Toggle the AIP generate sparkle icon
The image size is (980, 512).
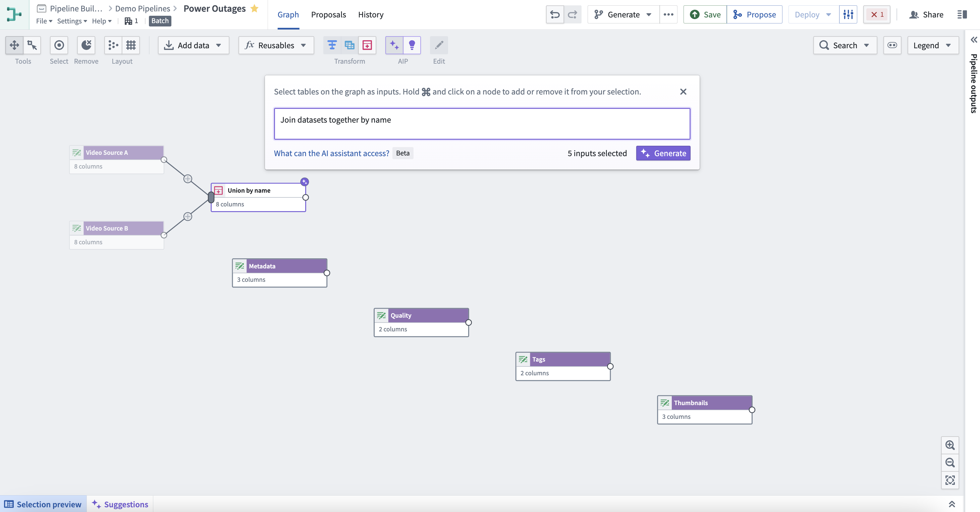[x=394, y=45]
